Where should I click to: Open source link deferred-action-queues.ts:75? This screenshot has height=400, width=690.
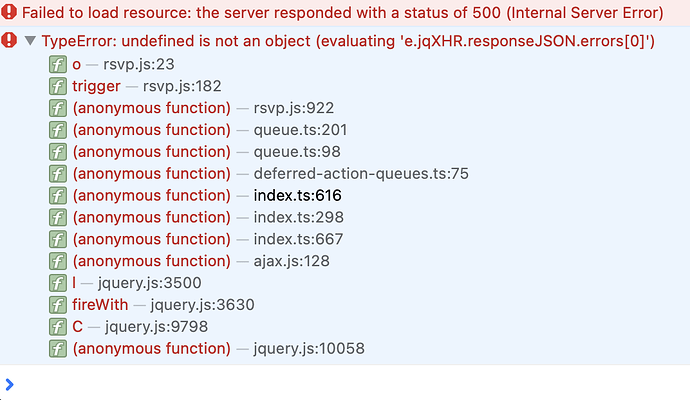361,174
